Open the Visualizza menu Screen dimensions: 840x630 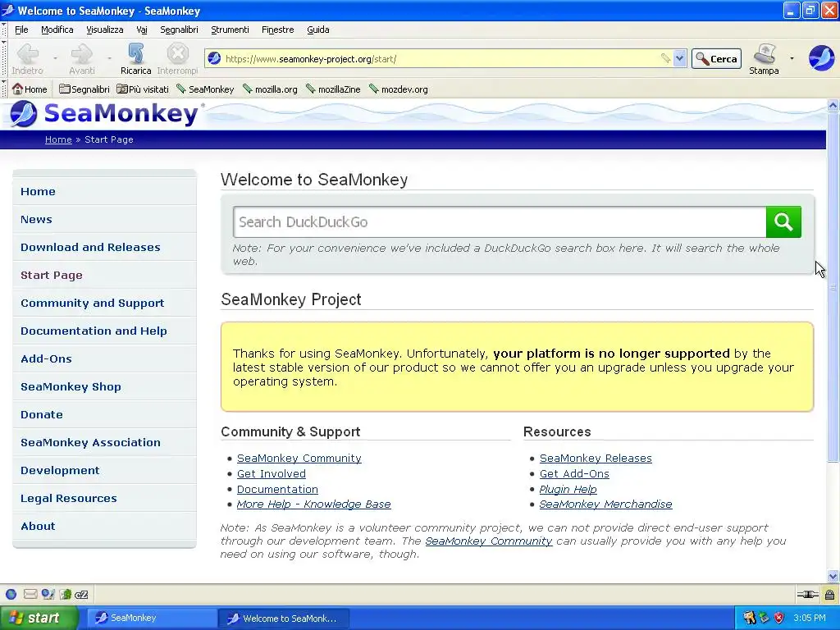pos(105,30)
